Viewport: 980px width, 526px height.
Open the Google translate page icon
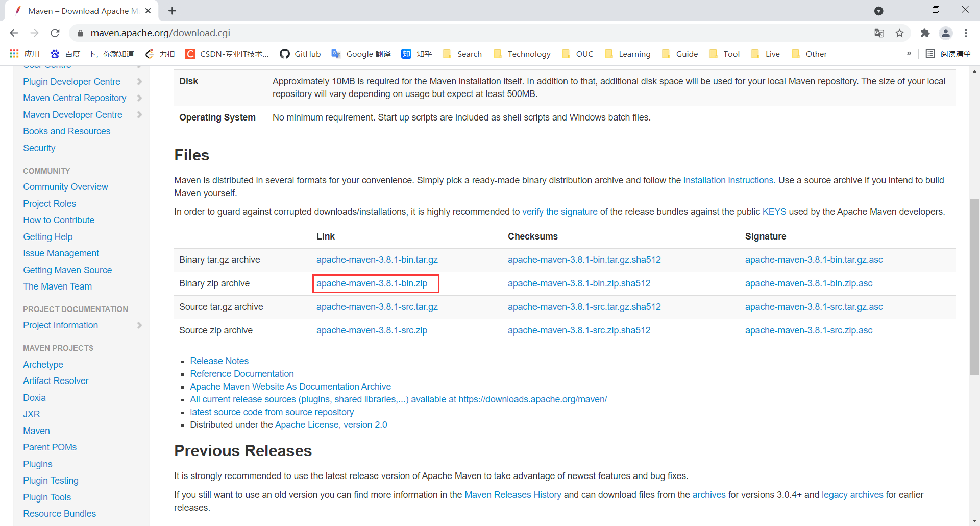(879, 33)
